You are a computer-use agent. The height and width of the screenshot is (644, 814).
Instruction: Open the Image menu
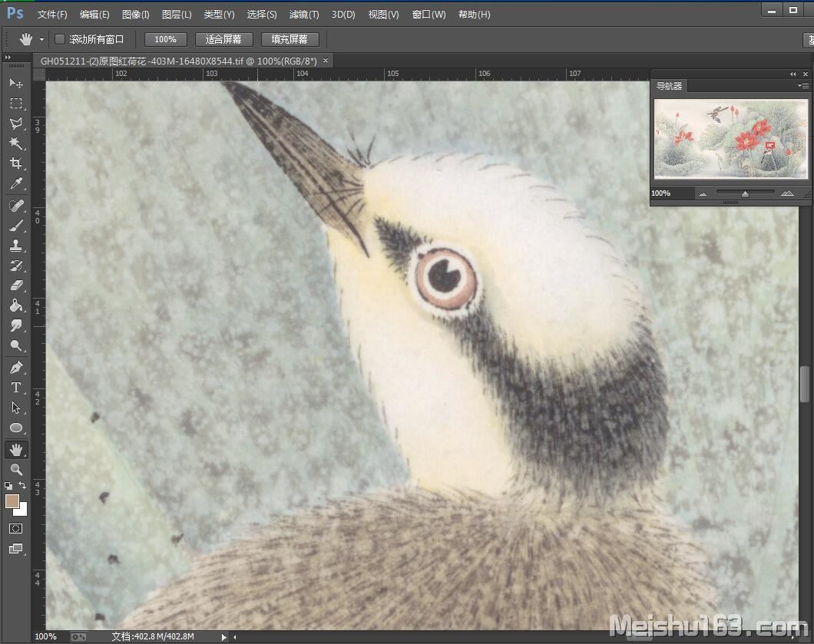tap(135, 15)
